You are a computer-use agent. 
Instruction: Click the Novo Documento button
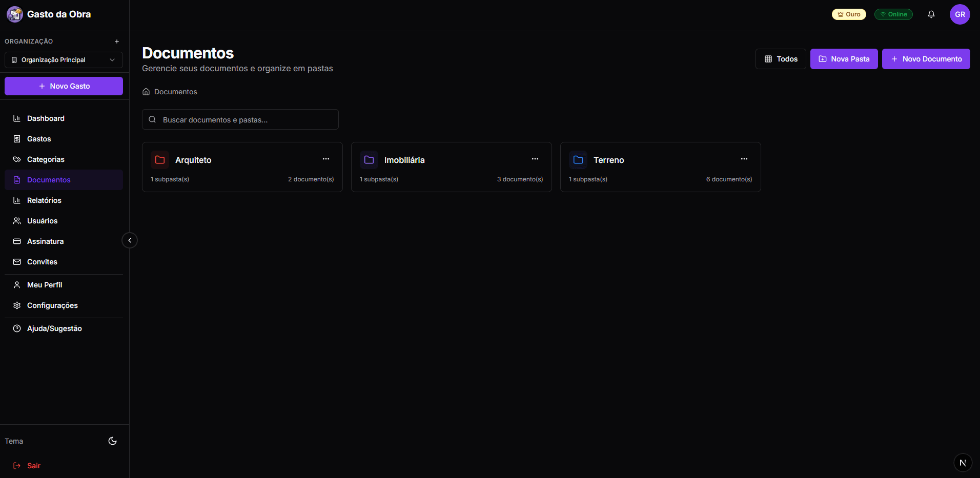[926, 59]
